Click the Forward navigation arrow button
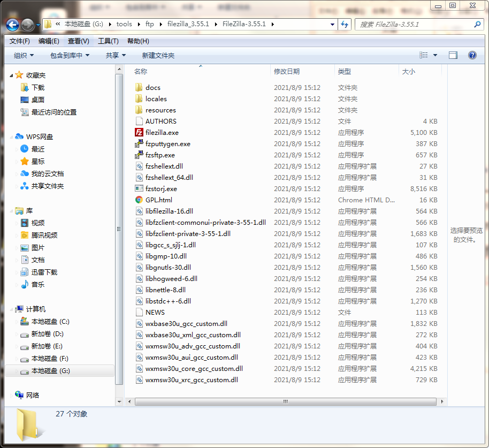489x448 pixels. coord(27,25)
